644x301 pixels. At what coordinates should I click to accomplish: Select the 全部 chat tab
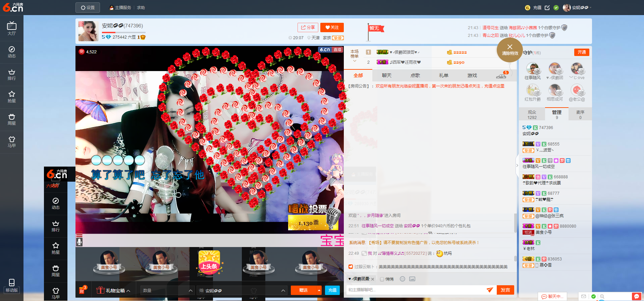(358, 75)
